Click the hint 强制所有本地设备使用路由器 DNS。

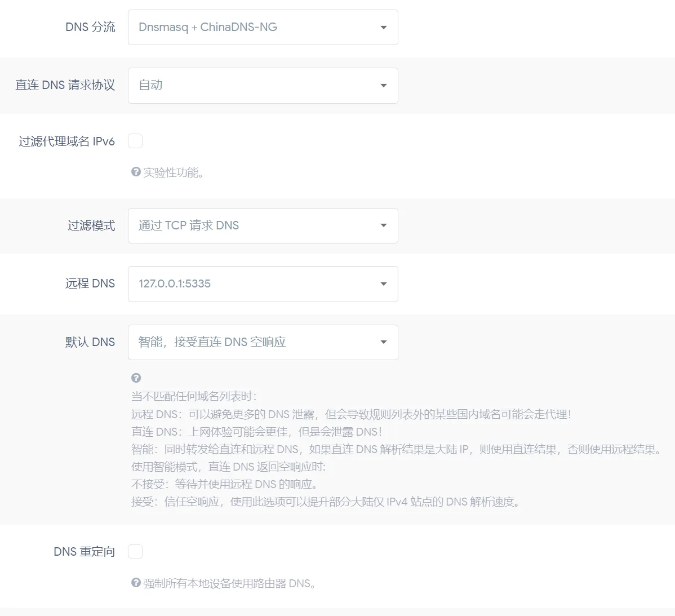[x=229, y=584]
